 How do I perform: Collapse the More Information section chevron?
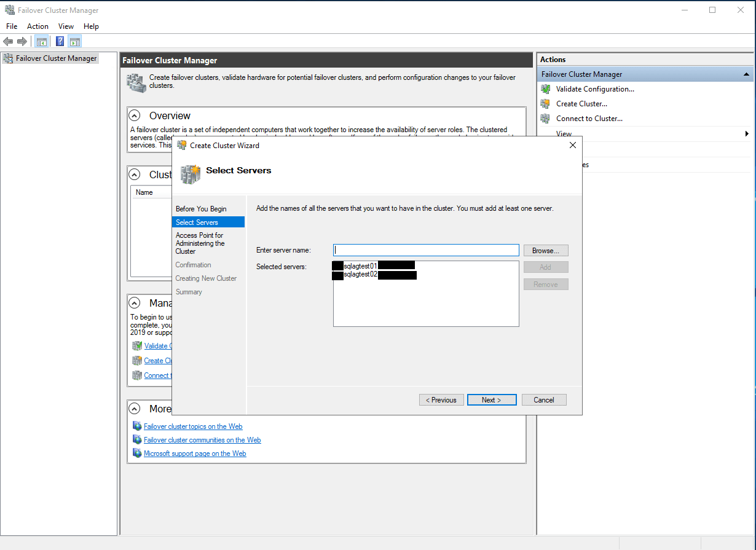pyautogui.click(x=135, y=409)
